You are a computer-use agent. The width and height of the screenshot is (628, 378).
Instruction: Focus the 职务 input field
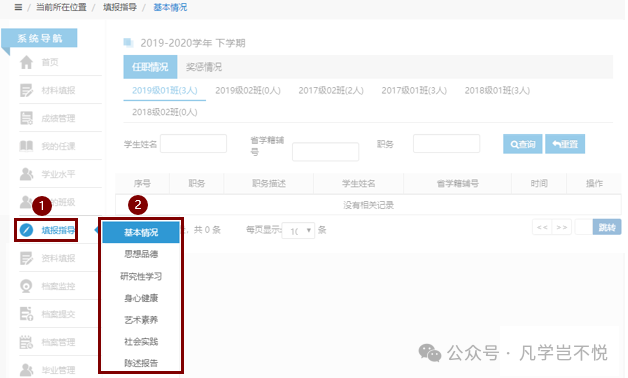point(447,143)
